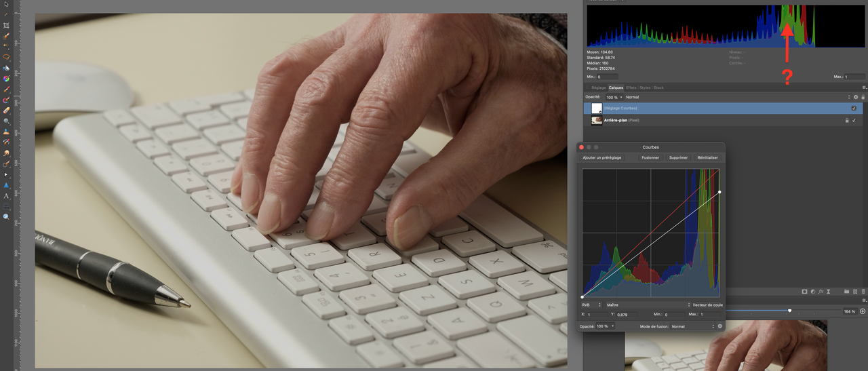Viewport: 868px width, 371px height.
Task: Click Ajouter un préréglage button
Action: coord(601,157)
